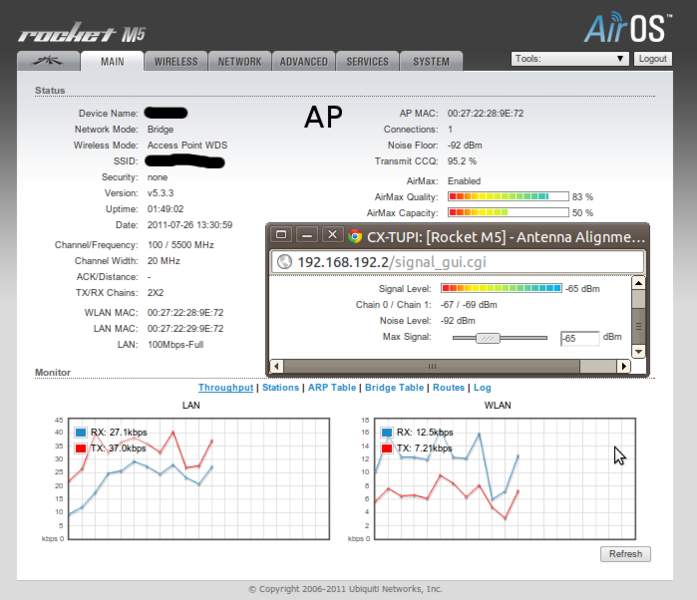
Task: Click the LAN MAC value 00:27:22:29:9E:72
Action: click(x=185, y=328)
